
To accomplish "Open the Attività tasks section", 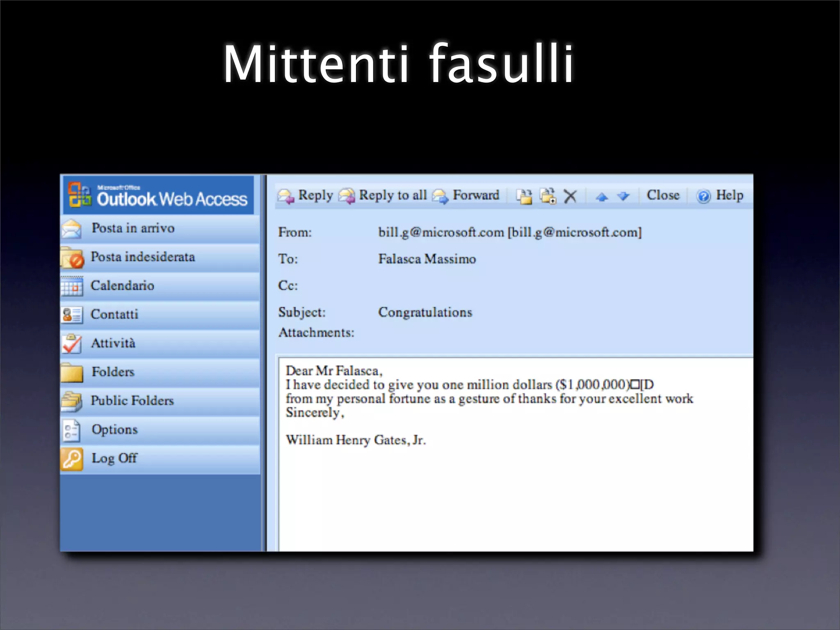I will point(113,343).
